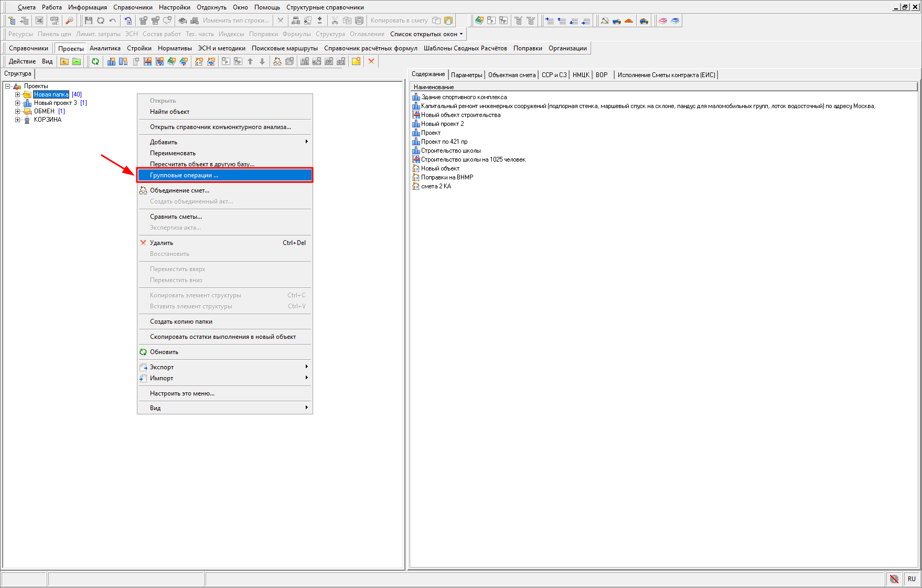Click the orange bricks materials icon

tap(629, 20)
